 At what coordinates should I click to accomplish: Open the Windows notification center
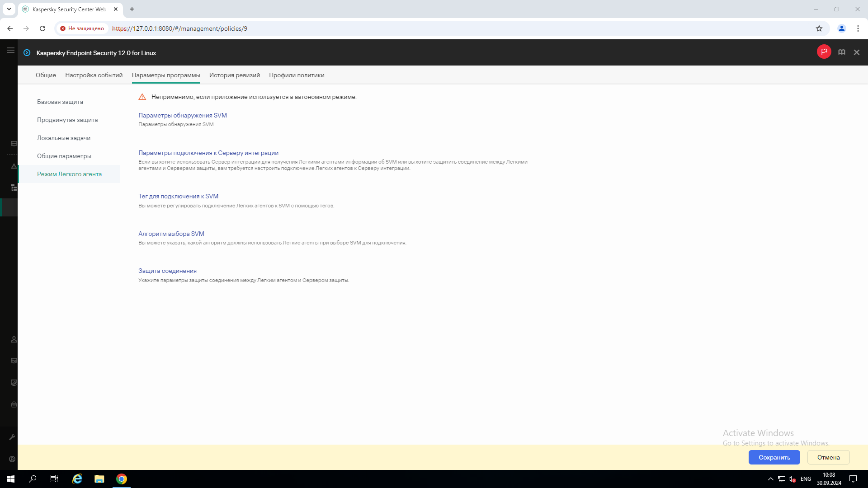(x=853, y=479)
